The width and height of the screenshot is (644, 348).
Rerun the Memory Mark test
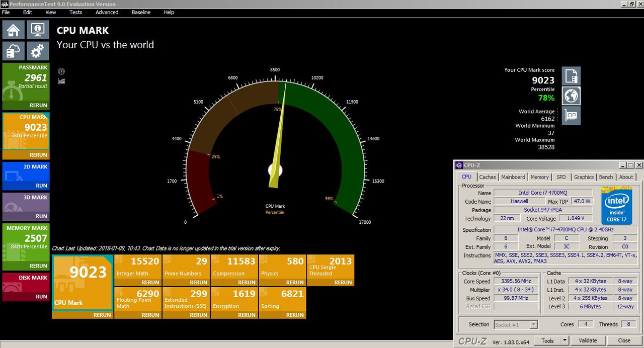click(38, 266)
